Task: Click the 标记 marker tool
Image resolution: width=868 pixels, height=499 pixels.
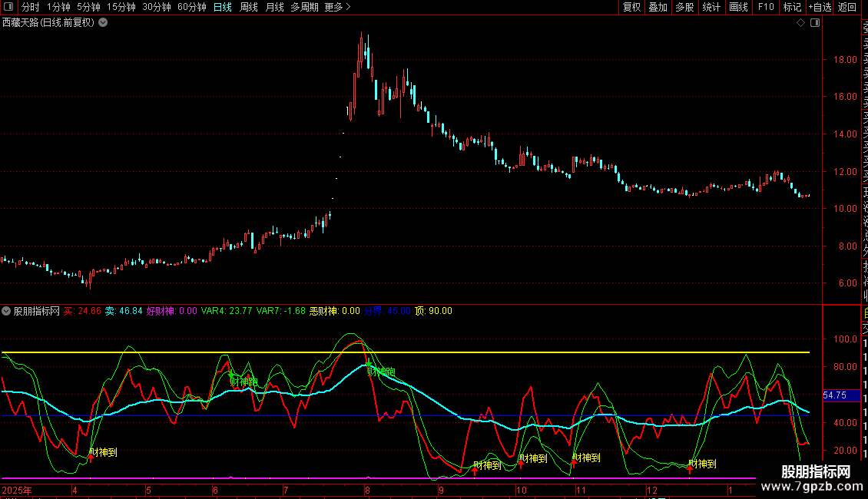Action: (792, 7)
